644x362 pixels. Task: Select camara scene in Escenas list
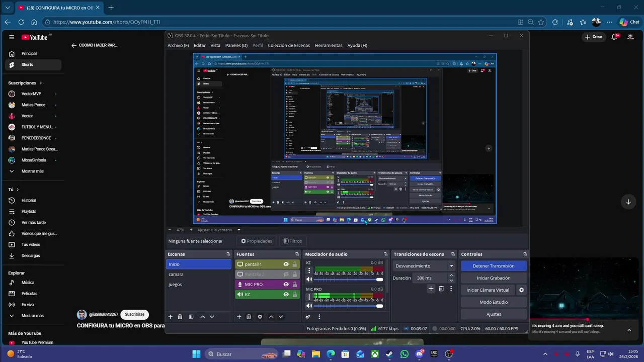click(199, 275)
